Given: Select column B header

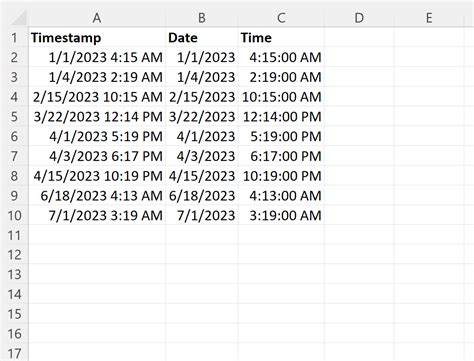Looking at the screenshot, I should pos(202,18).
